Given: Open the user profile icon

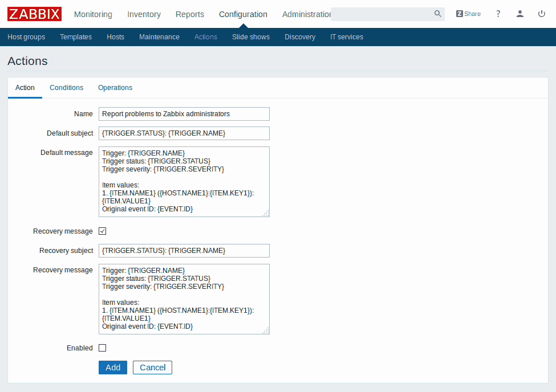Looking at the screenshot, I should (520, 14).
